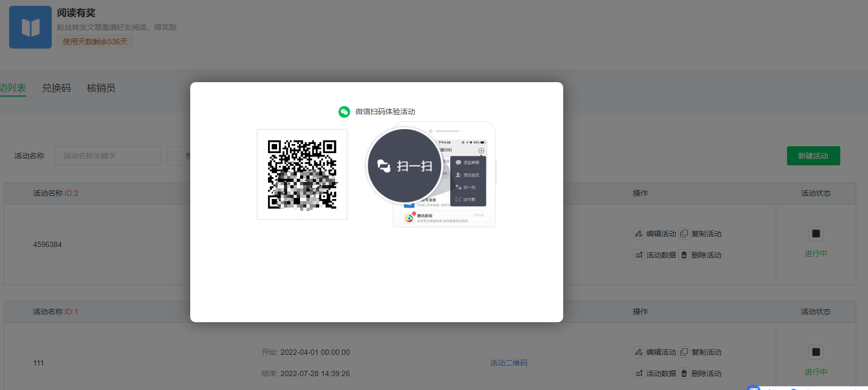Open the 活动二维码 link for activity 111
Viewport: 868px width, 390px height.
pos(508,363)
